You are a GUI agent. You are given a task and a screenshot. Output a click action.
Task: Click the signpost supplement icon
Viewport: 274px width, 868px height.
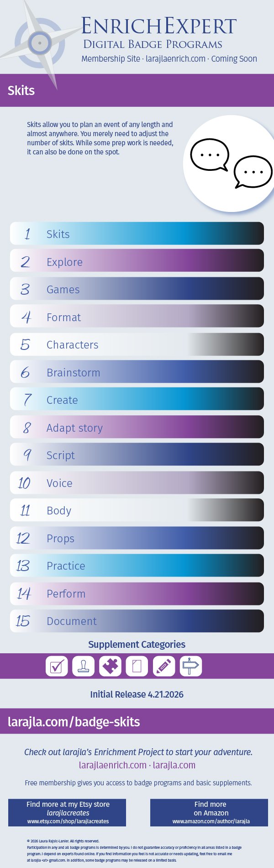point(190,666)
